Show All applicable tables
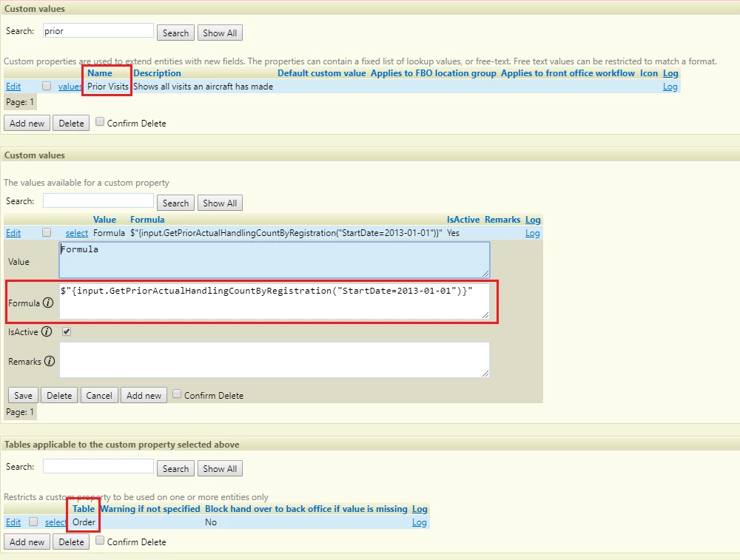 pos(220,468)
